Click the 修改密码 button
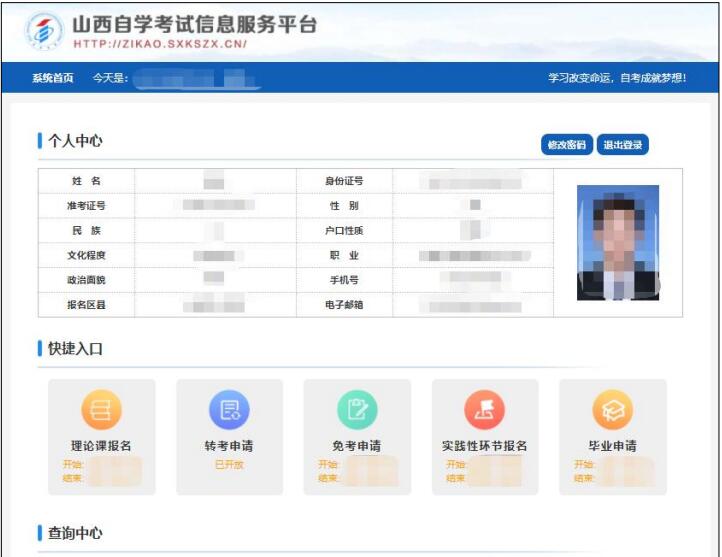Image resolution: width=722 pixels, height=557 pixels. click(x=567, y=145)
